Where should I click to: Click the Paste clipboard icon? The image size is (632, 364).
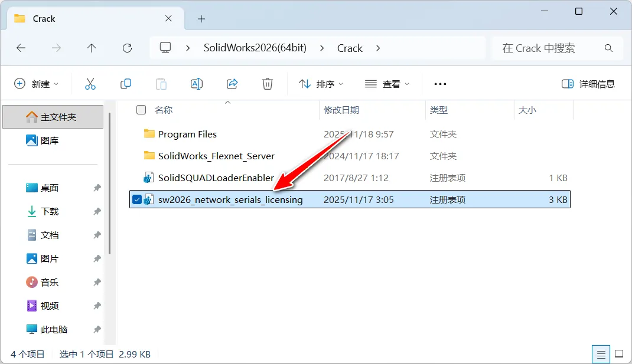(x=161, y=84)
